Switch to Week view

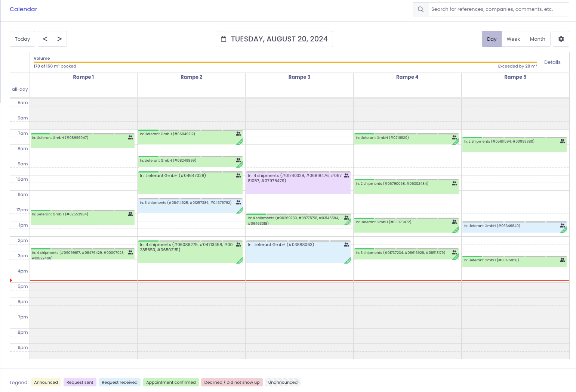tap(513, 39)
